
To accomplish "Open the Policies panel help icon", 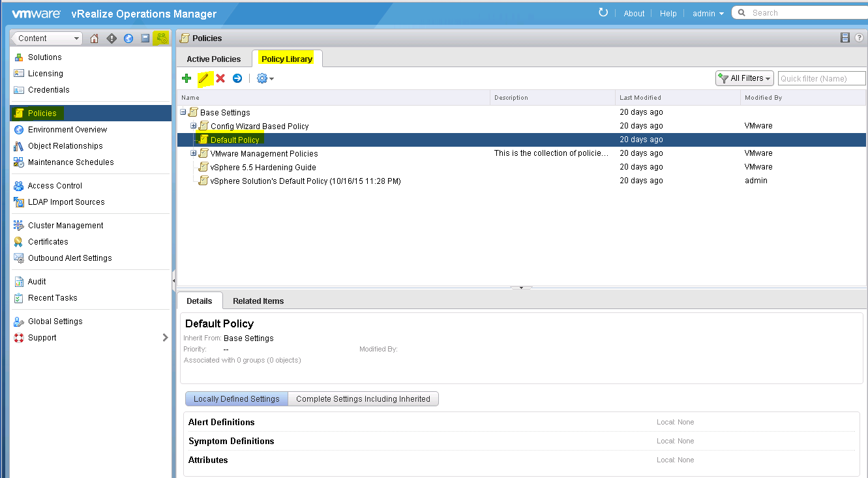I will [859, 38].
